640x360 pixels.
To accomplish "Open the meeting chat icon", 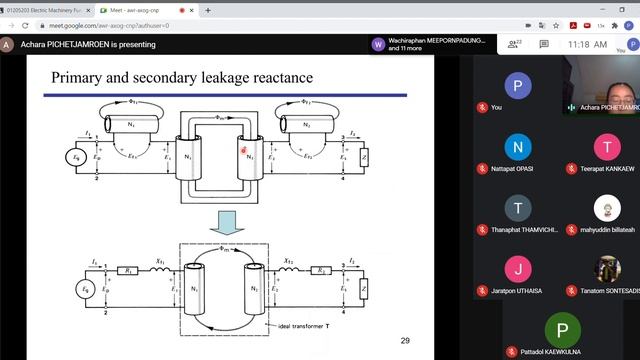I will [544, 44].
